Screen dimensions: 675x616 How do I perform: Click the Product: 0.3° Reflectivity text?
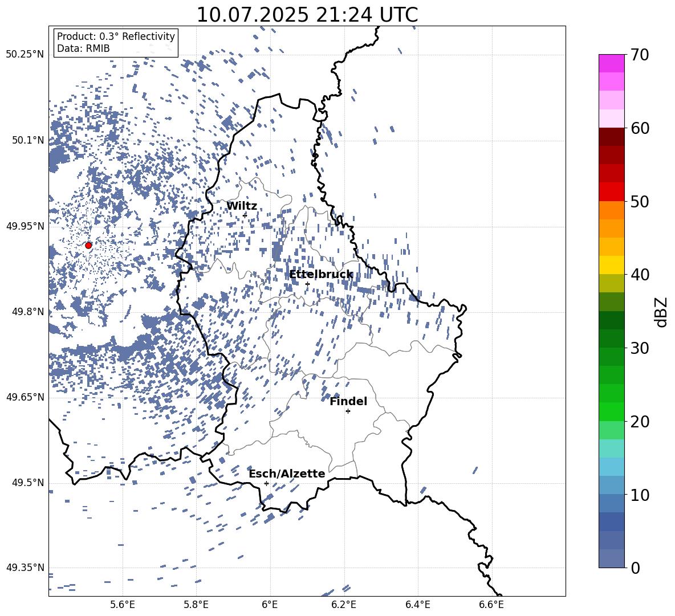pos(116,36)
